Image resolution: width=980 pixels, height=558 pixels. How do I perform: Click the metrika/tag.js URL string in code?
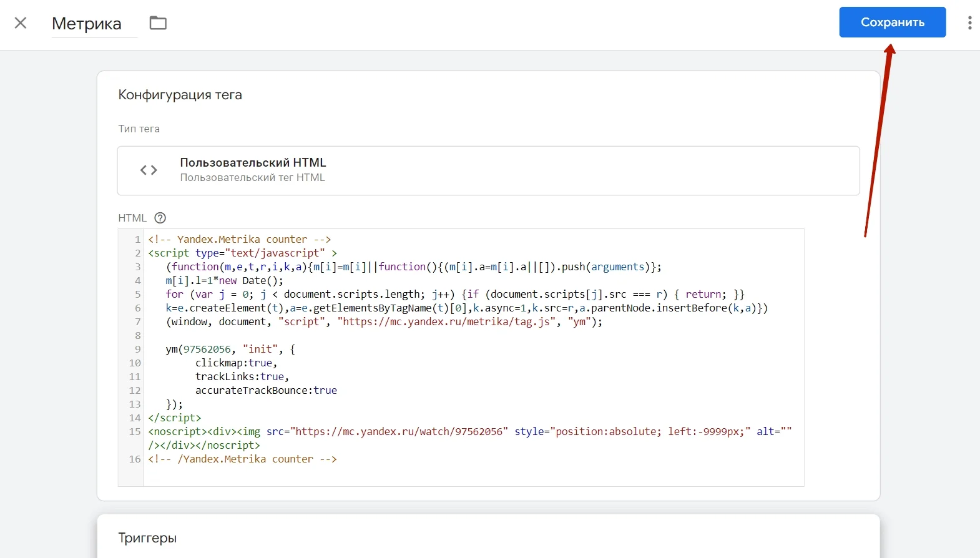[x=447, y=322]
